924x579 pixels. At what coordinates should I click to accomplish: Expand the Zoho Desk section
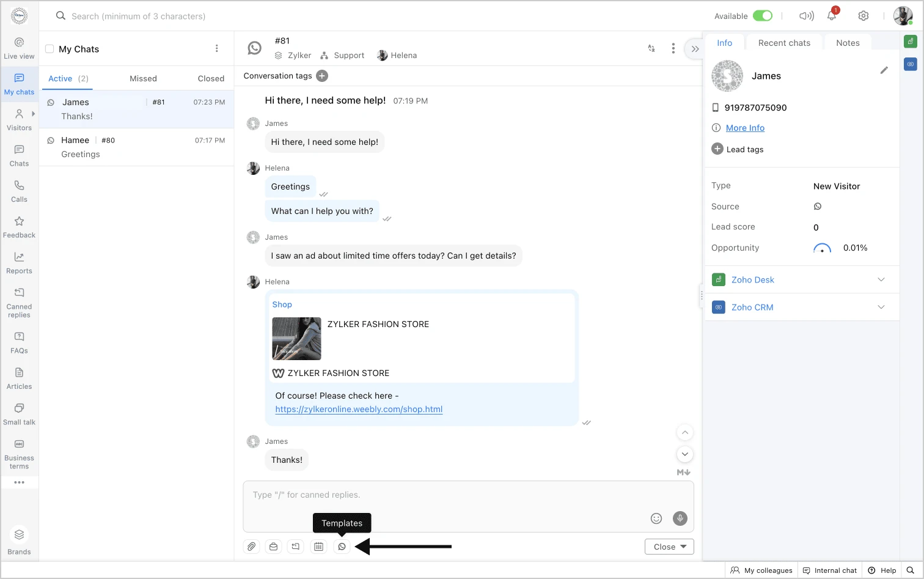point(881,279)
